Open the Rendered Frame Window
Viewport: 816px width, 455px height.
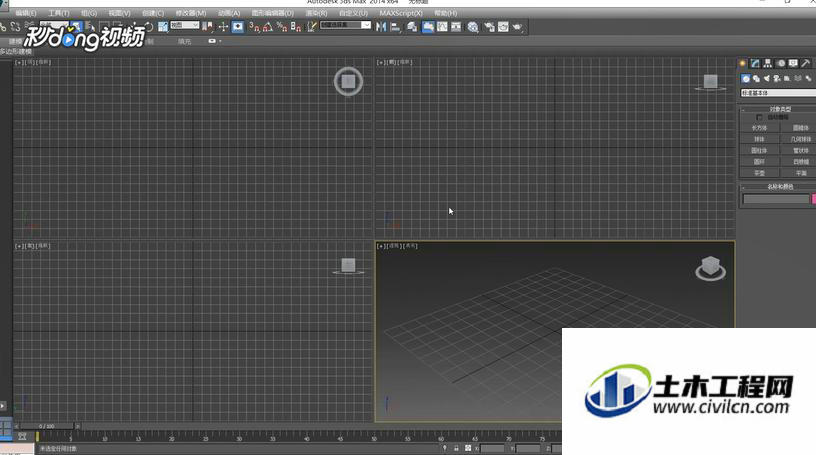503,27
